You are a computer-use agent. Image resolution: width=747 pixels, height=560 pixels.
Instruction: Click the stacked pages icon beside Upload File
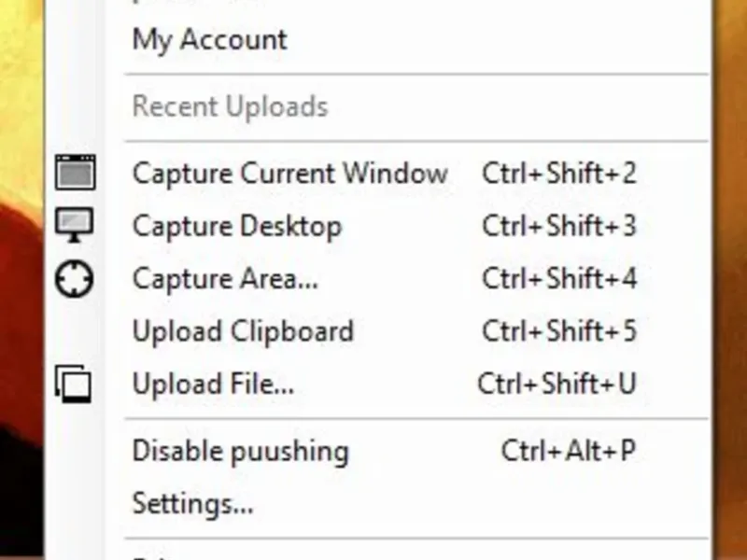pos(74,384)
